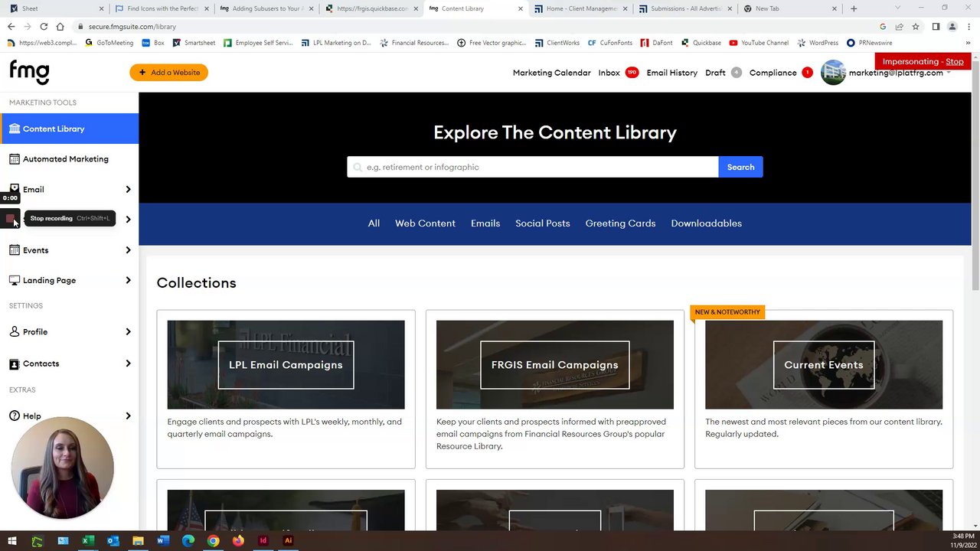980x551 pixels.
Task: Click the browser Home icon
Action: click(x=60, y=26)
